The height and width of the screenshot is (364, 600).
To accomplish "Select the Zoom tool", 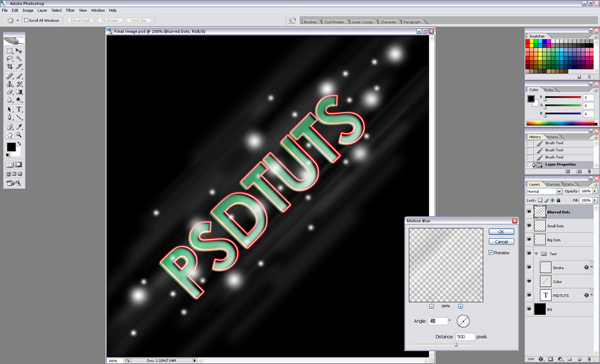I will coord(19,135).
